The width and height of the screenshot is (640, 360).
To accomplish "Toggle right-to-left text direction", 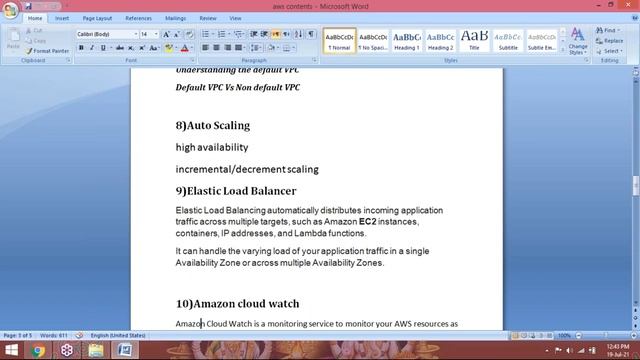I will [286, 34].
